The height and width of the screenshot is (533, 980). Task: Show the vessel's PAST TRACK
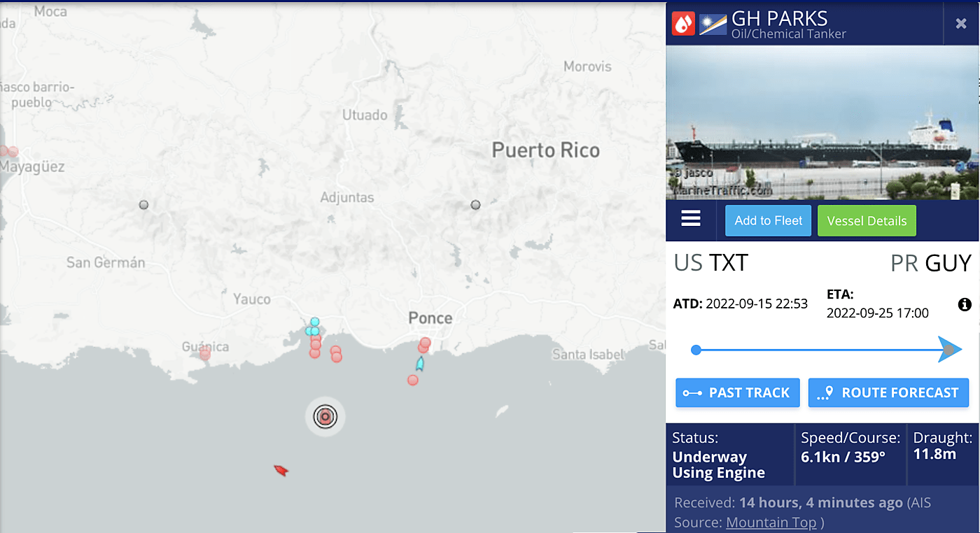(738, 392)
